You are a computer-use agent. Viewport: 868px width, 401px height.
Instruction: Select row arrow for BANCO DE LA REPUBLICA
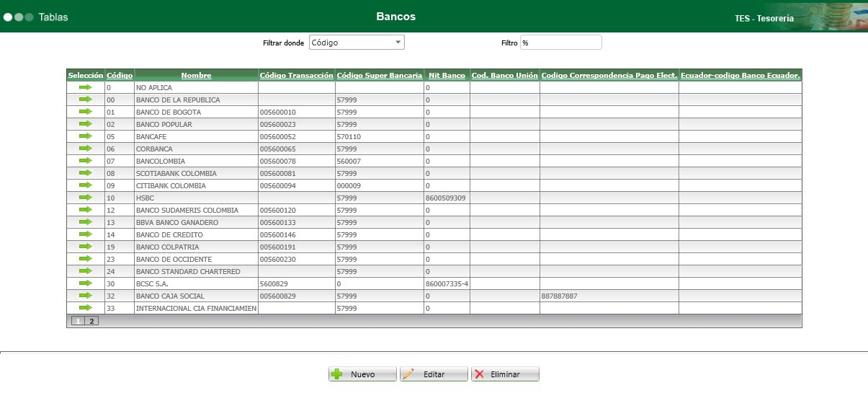pos(86,100)
